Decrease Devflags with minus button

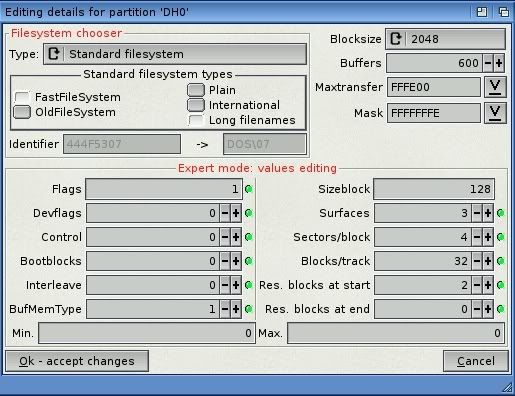pos(225,213)
